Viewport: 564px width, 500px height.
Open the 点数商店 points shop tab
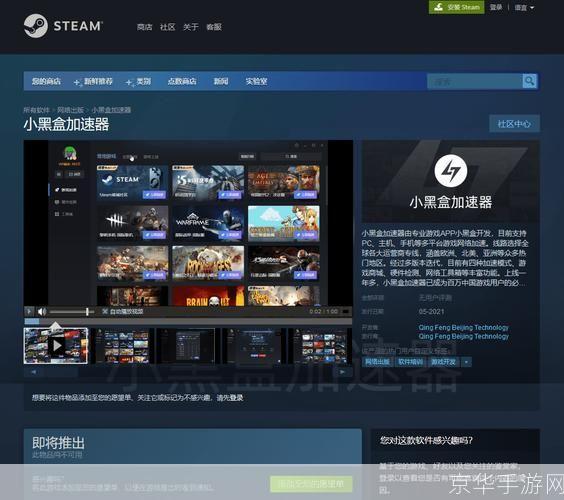coord(182,81)
